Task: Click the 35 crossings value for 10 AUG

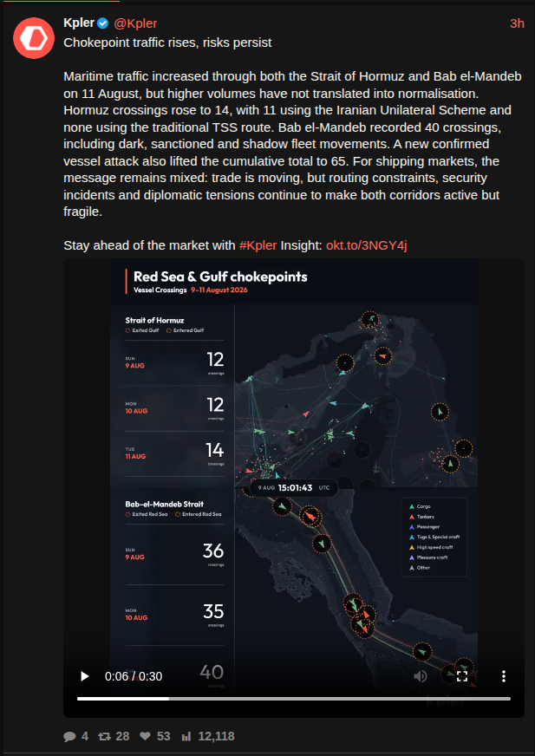Action: (213, 611)
